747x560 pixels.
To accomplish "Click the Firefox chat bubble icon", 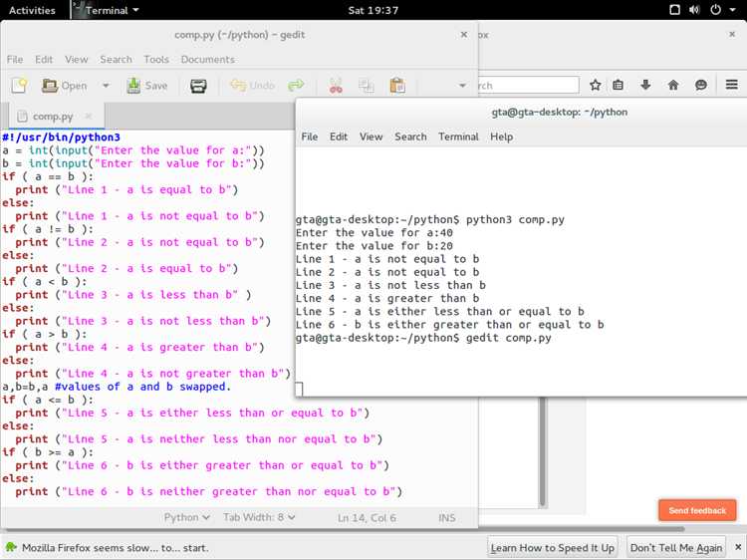I will [x=701, y=86].
